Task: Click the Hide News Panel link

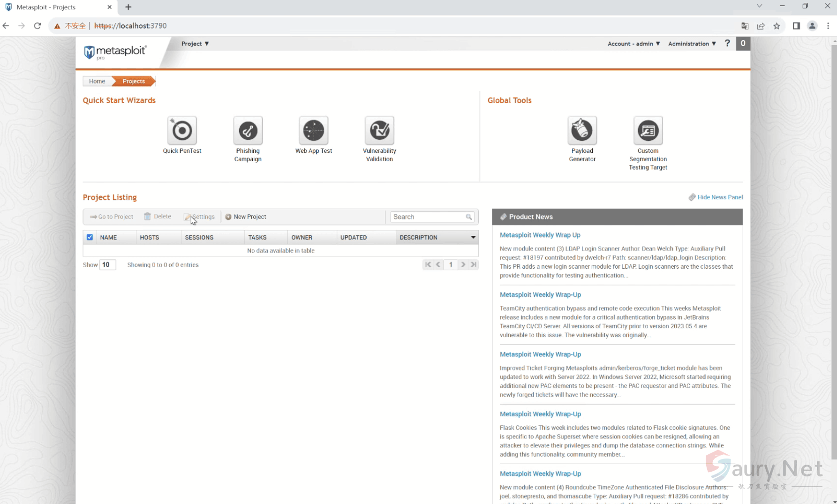Action: click(x=720, y=197)
